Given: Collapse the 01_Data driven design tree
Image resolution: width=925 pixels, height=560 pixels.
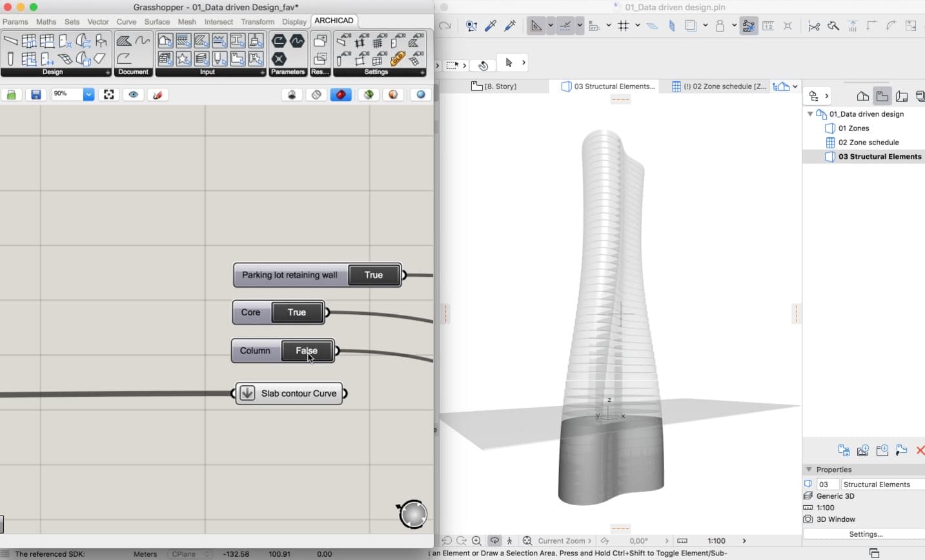Looking at the screenshot, I should point(810,114).
